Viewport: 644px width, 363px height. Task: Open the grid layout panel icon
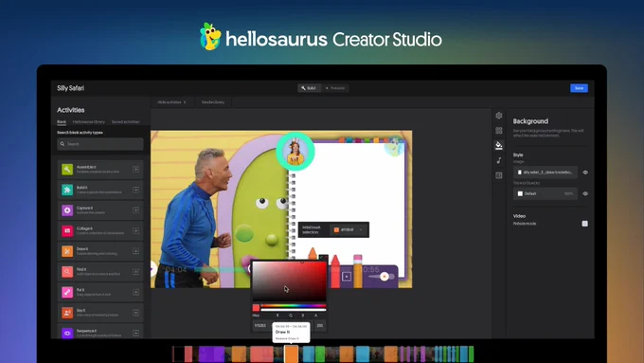tap(499, 130)
